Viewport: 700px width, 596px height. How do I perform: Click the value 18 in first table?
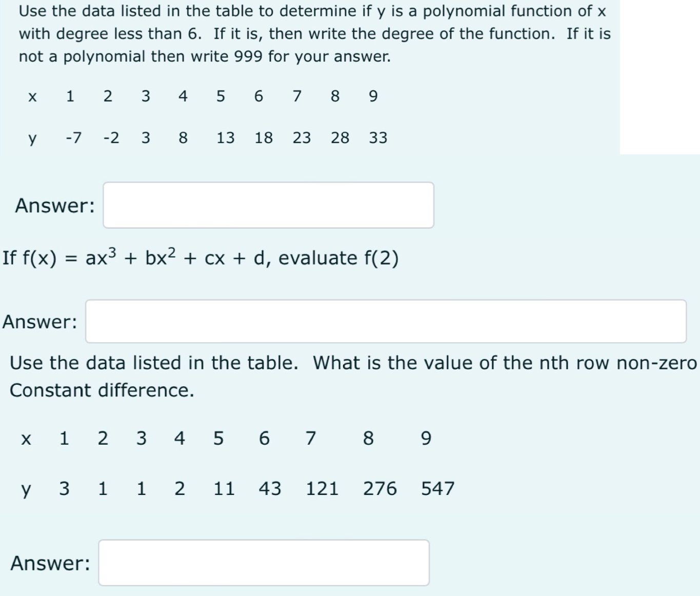pos(263,137)
